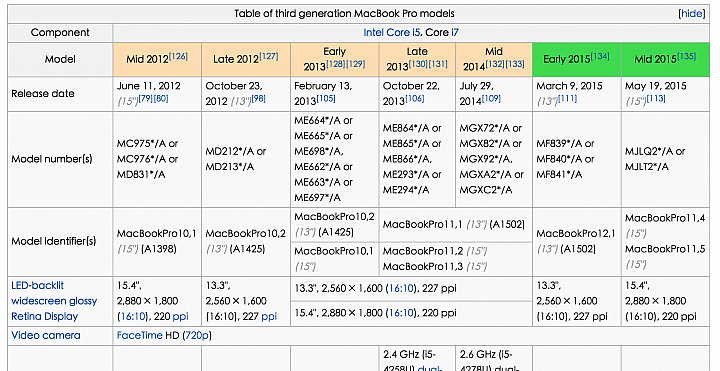
Task: Select the 'MJLT2*/A' model number
Action: [647, 167]
